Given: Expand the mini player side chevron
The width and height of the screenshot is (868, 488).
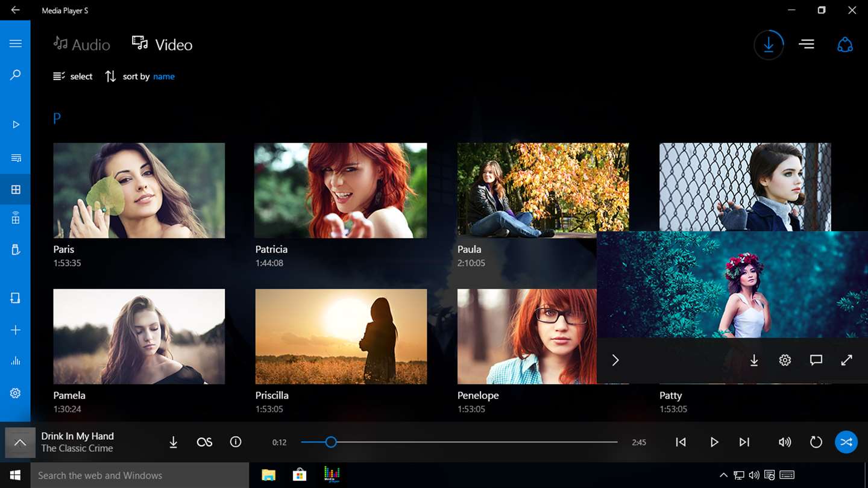Looking at the screenshot, I should click(615, 360).
